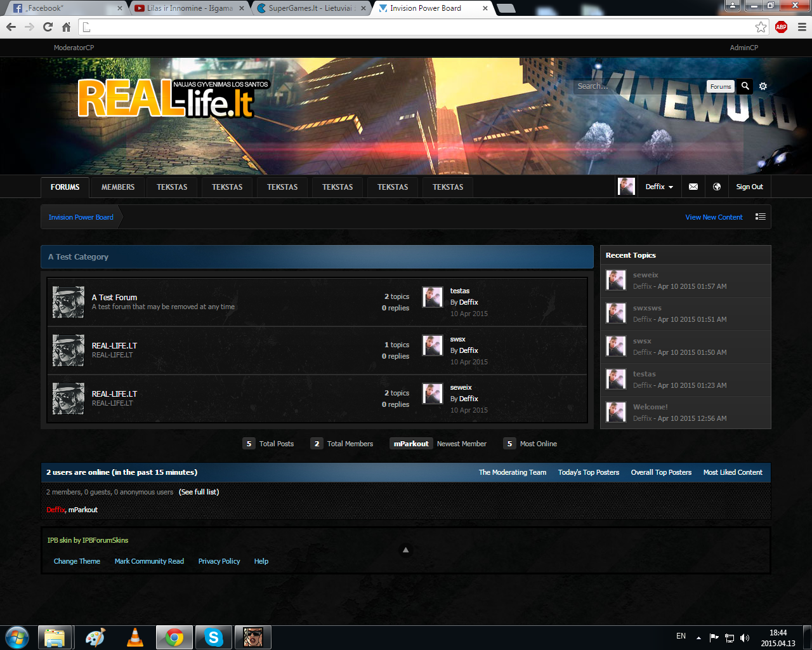Click the search magnifier icon
812x650 pixels.
[x=745, y=86]
